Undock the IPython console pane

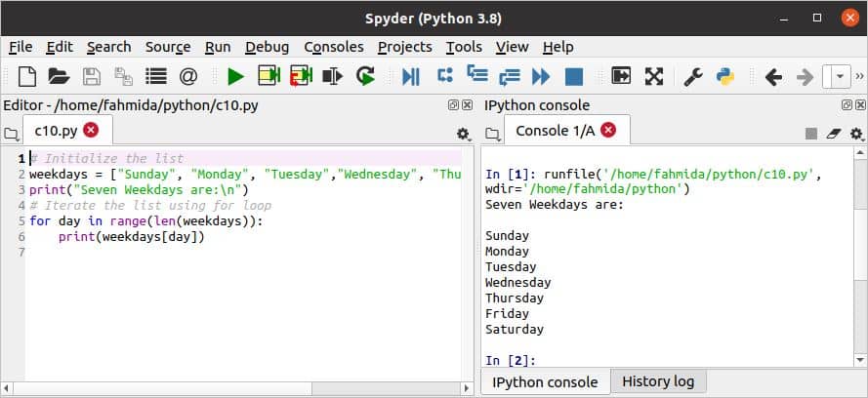(x=847, y=105)
